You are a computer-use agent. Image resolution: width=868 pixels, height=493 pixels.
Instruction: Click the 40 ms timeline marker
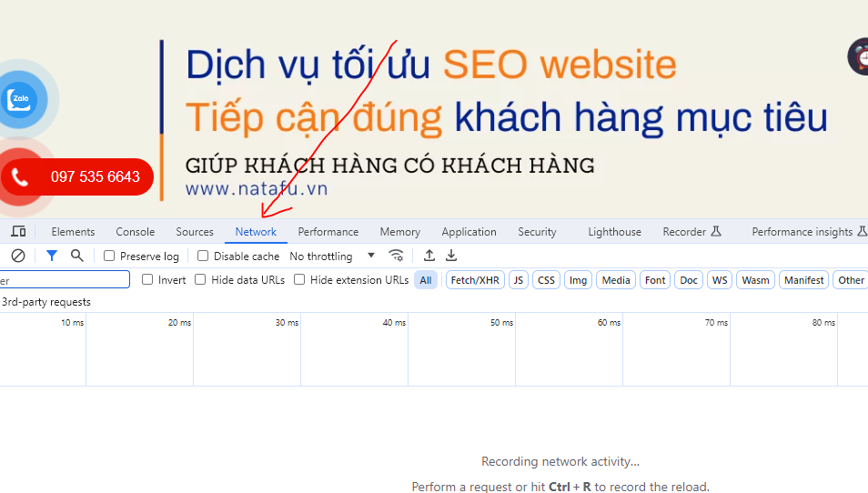[x=394, y=323]
